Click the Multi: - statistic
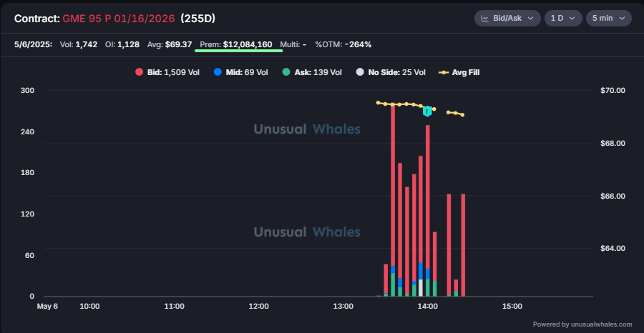The width and height of the screenshot is (644, 333). 293,44
